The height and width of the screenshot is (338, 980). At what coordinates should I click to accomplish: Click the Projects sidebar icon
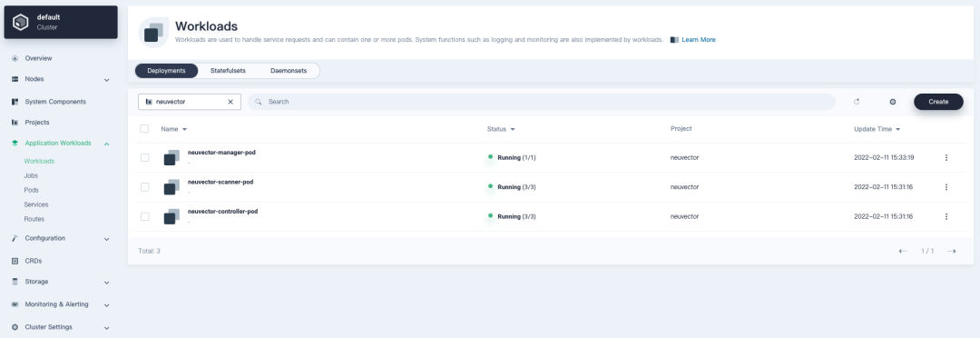(15, 122)
